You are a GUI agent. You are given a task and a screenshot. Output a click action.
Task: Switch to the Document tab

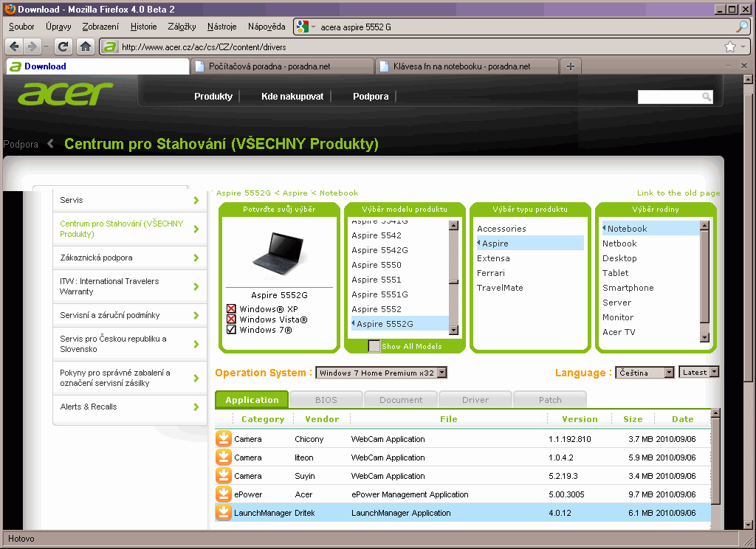[401, 400]
